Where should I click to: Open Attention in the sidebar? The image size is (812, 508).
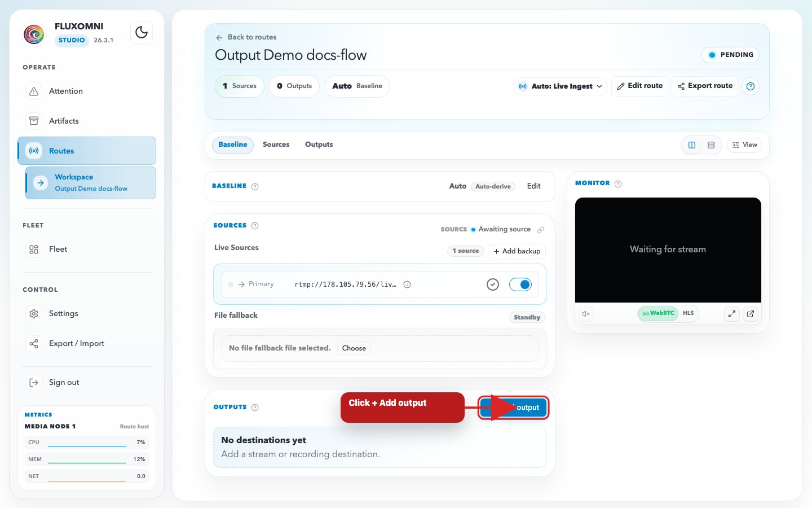click(87, 91)
